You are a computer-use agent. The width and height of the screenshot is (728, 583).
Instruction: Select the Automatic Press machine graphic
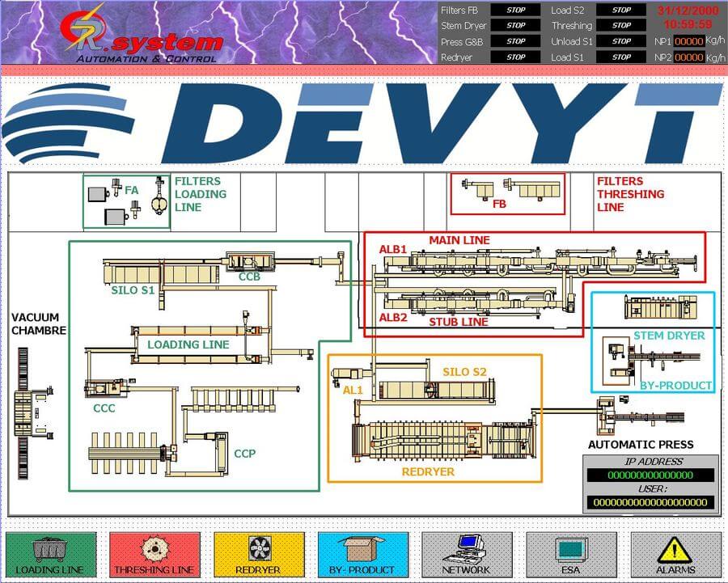[640, 415]
